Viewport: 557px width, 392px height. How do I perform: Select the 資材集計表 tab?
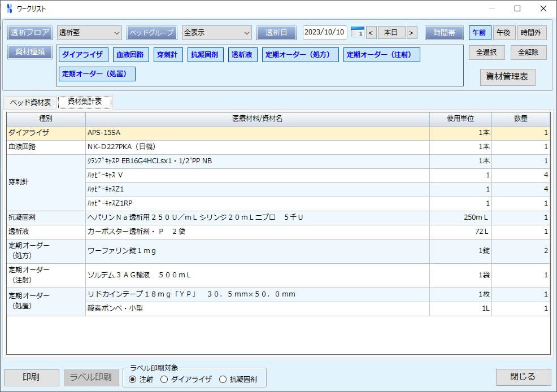[85, 102]
